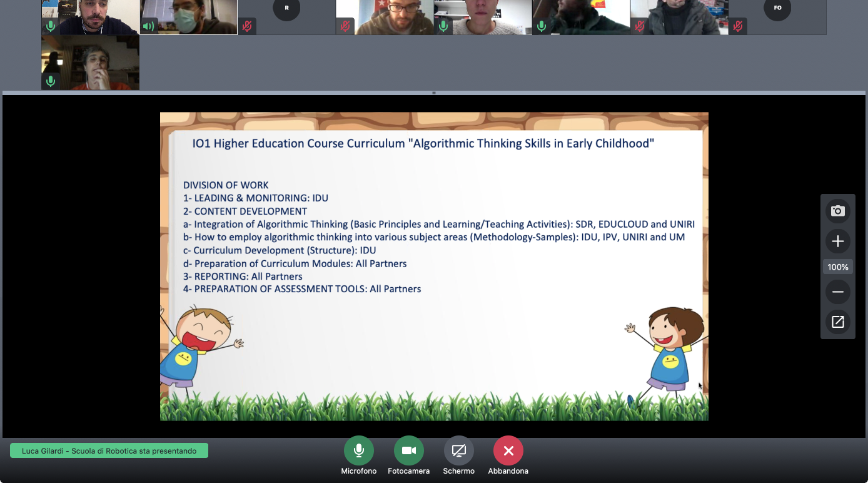Zoom in on the presentation with the plus icon

pyautogui.click(x=837, y=241)
